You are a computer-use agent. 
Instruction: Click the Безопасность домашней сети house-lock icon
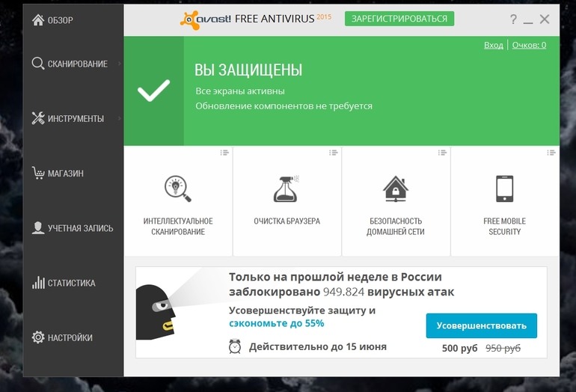click(396, 189)
